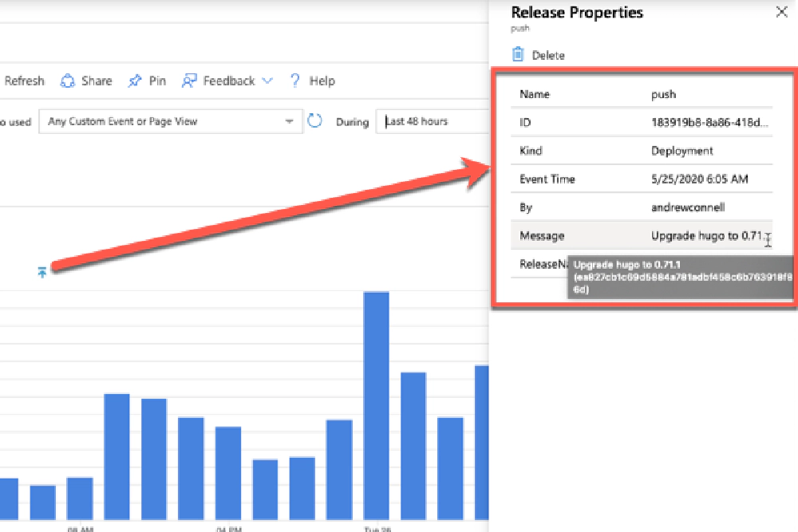Click the Event Time value 5/25/2020 6:05 AM
The image size is (798, 532).
click(701, 179)
